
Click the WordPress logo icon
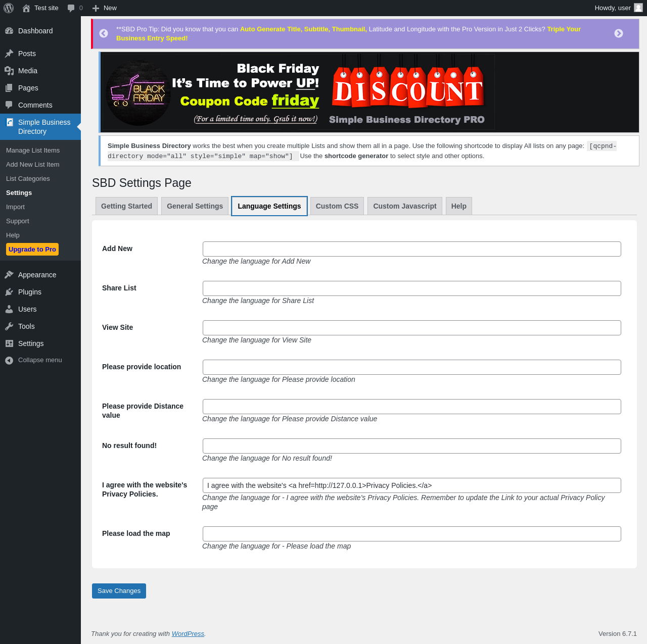[9, 8]
